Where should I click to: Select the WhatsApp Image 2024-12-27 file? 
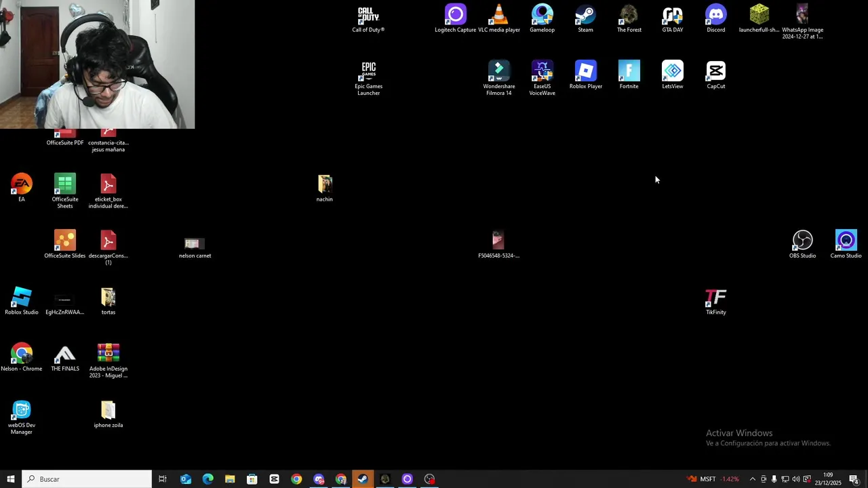(802, 22)
